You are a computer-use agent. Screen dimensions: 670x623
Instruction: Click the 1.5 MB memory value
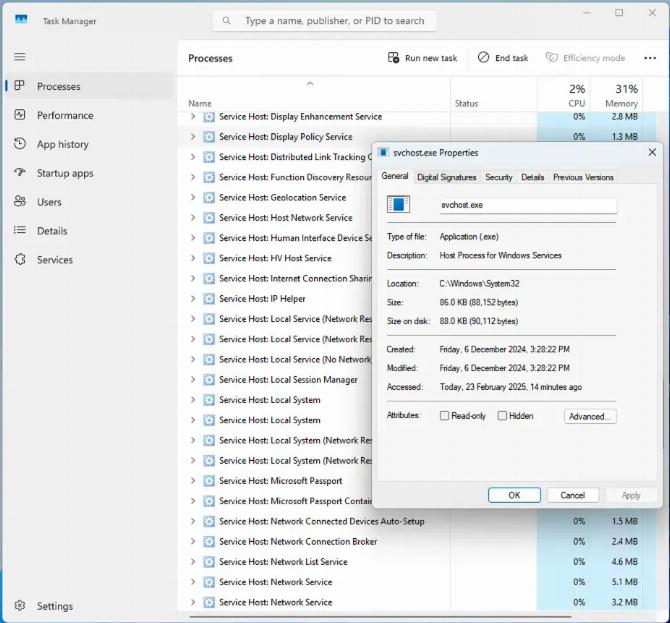click(x=624, y=521)
